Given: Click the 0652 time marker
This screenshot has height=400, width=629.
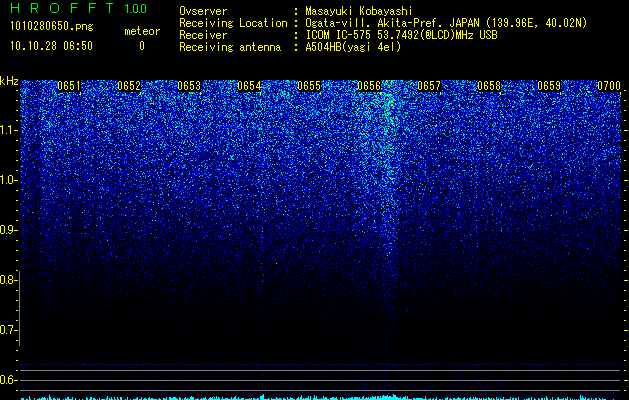Looking at the screenshot, I should [129, 86].
